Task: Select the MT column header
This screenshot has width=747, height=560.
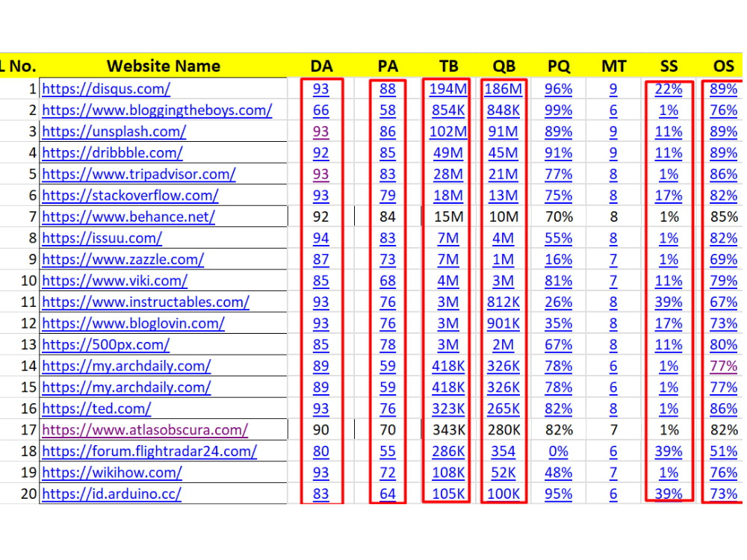Action: 613,66
